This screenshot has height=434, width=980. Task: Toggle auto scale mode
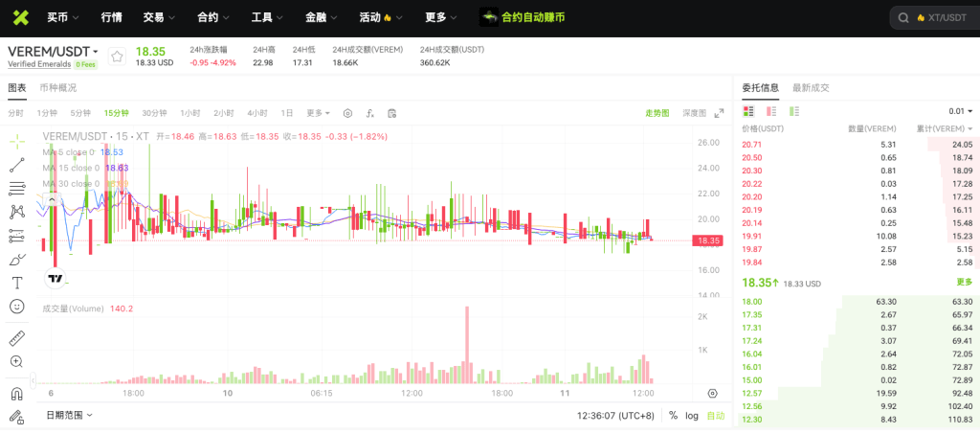click(716, 415)
